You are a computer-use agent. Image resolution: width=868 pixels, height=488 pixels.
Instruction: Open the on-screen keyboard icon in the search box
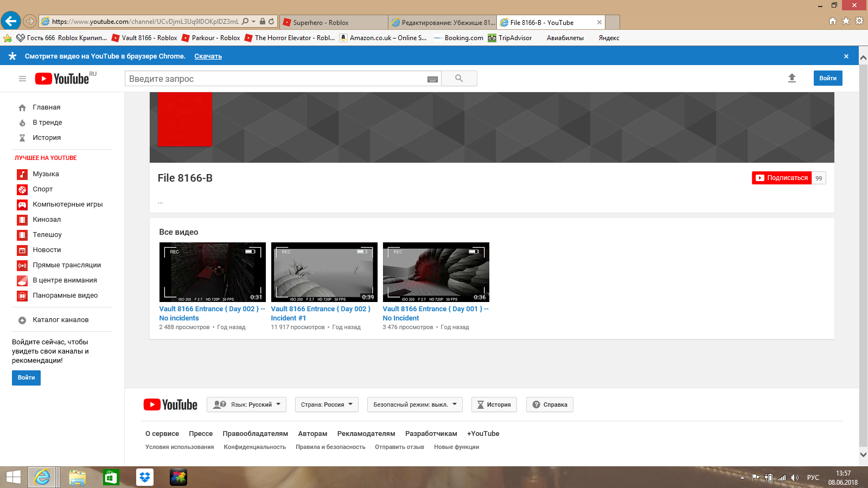(x=432, y=79)
